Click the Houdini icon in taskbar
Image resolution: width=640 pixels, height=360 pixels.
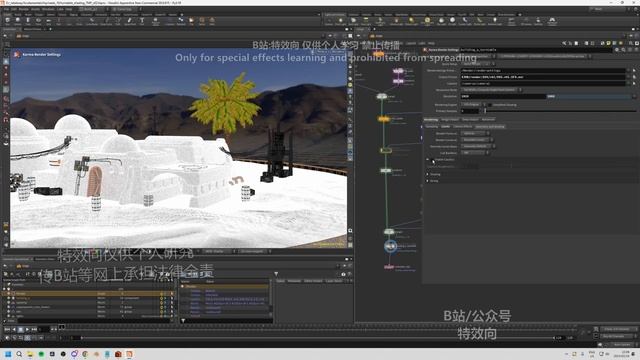pos(129,354)
